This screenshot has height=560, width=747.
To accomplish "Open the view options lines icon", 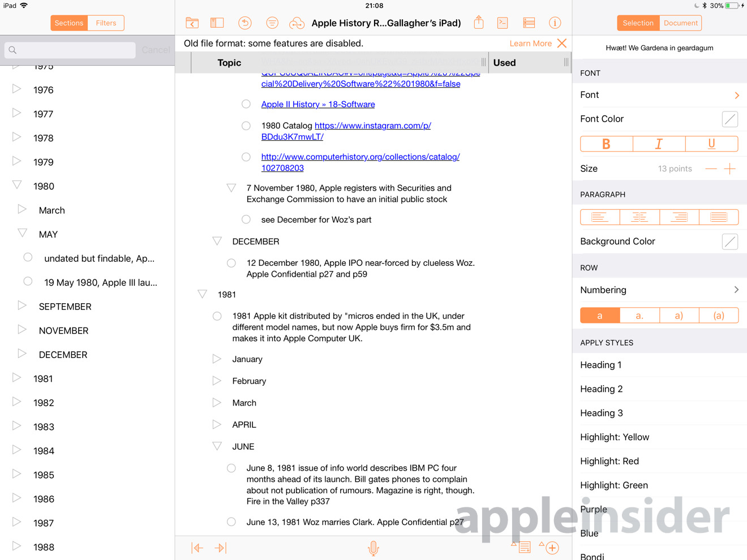I will pos(272,23).
